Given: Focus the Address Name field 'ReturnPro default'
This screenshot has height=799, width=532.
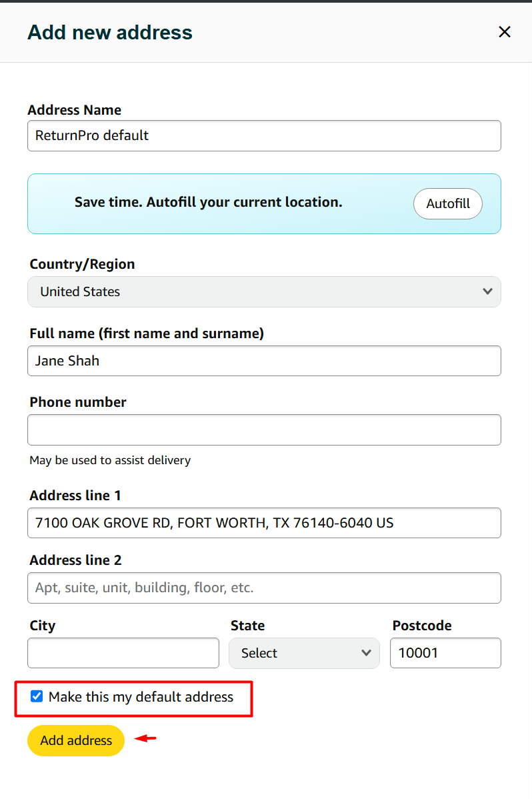Looking at the screenshot, I should [x=263, y=135].
